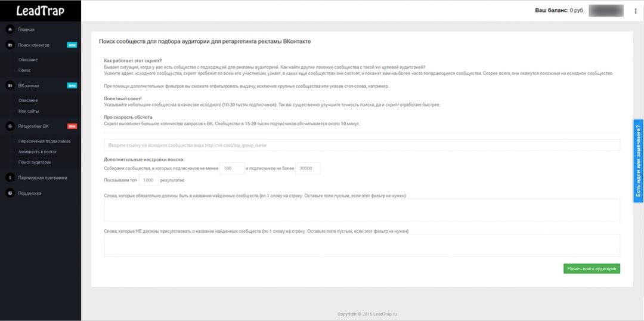Click the folder icon next to ВК-капкан

pos(10,85)
